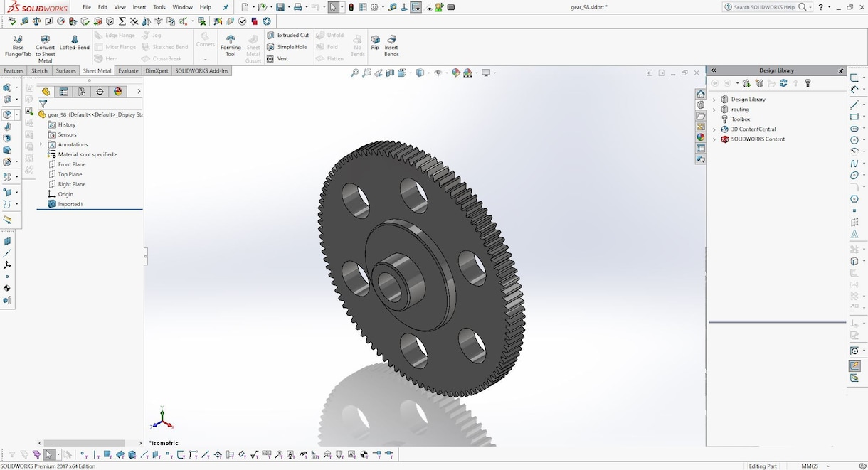
Task: Select the Insert Bends tool
Action: [x=391, y=46]
